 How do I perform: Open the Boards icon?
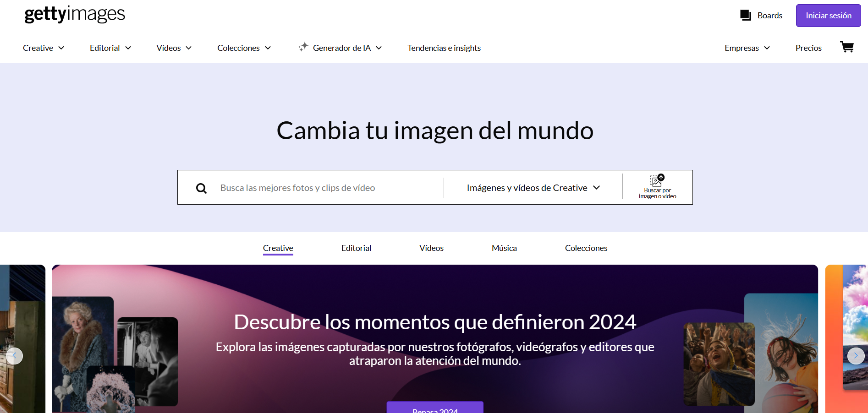click(x=745, y=16)
